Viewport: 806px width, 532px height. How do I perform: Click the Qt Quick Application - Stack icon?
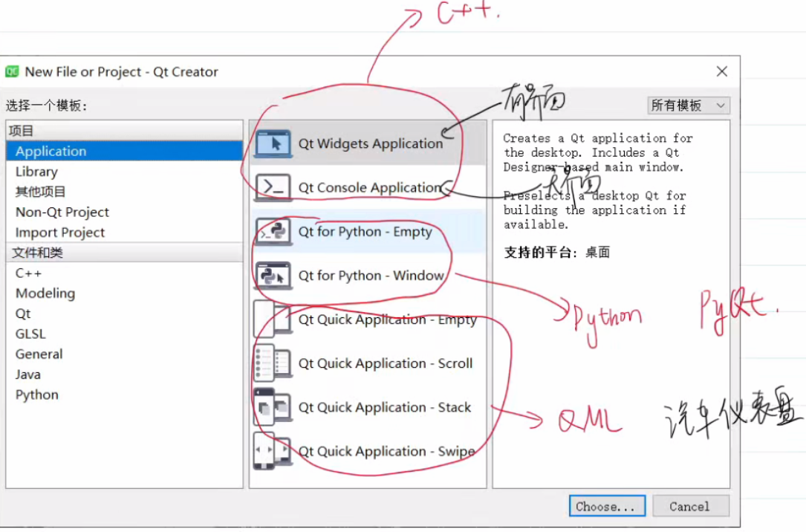click(x=273, y=407)
